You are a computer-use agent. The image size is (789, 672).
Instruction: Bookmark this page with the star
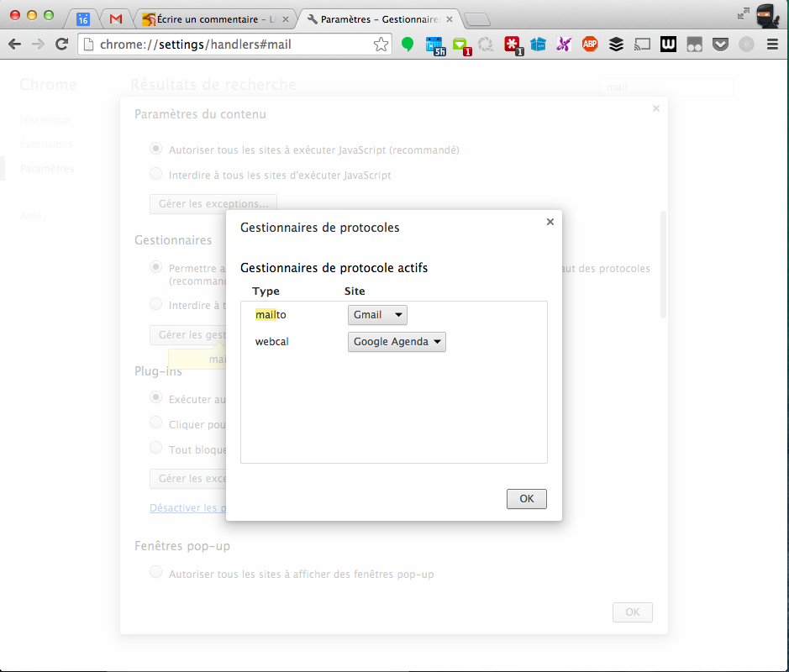pos(381,45)
